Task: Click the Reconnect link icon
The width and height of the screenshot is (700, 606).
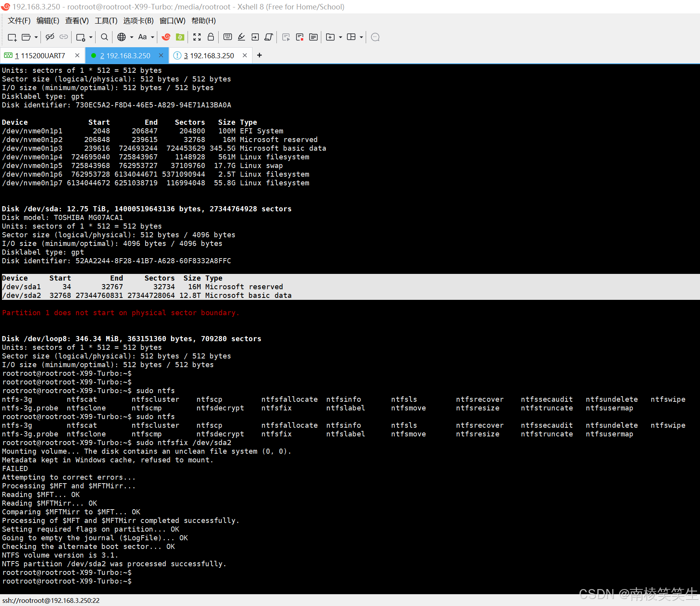Action: pos(64,37)
